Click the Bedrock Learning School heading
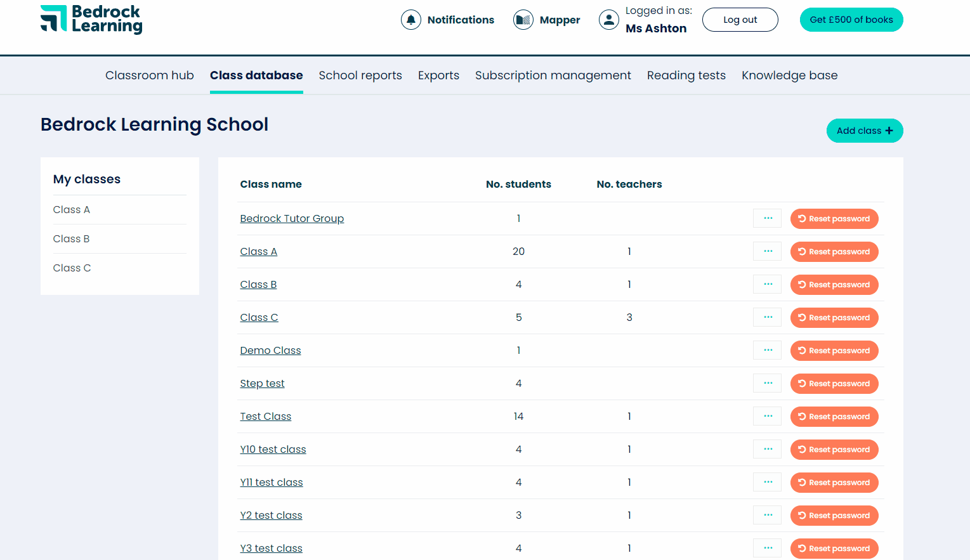Screen dimensions: 970x560 coord(154,124)
